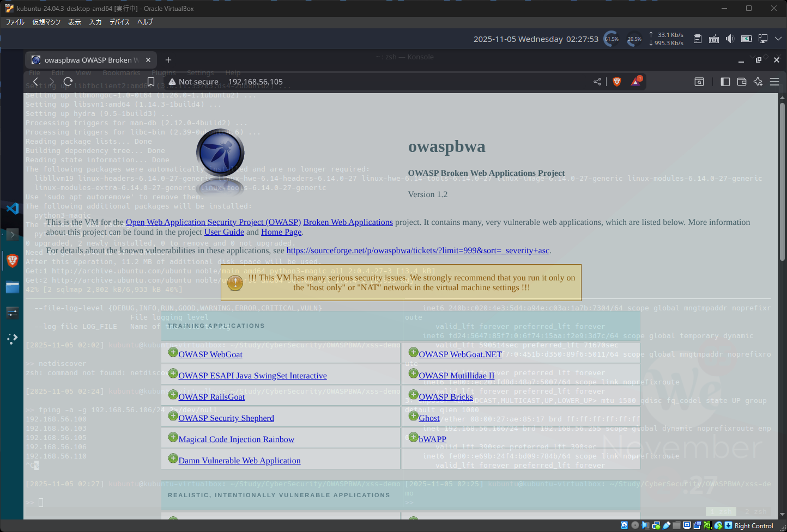Toggle the Brave sidebar panel
787x532 pixels.
725,82
